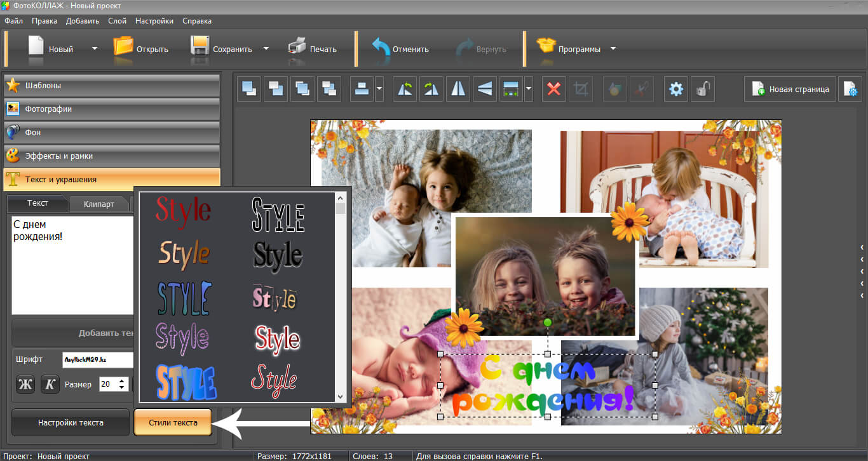The width and height of the screenshot is (868, 461).
Task: Expand the Эффекты и рамки section
Action: 112,156
